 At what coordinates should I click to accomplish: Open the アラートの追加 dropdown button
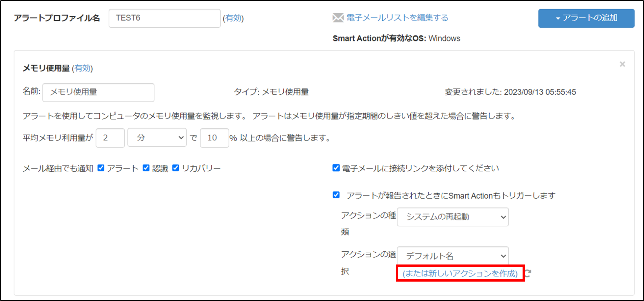(x=586, y=18)
